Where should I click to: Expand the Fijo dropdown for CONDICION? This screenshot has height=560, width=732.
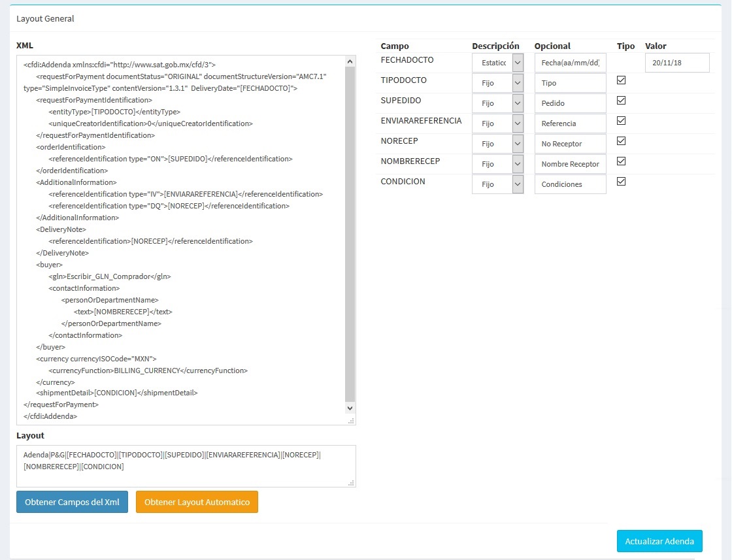pyautogui.click(x=498, y=184)
